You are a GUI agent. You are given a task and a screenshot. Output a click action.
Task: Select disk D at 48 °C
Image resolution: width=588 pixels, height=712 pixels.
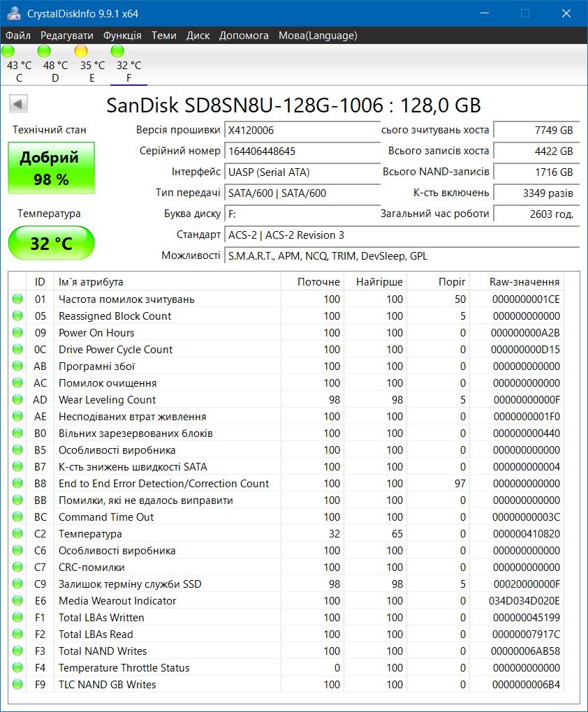(x=55, y=64)
